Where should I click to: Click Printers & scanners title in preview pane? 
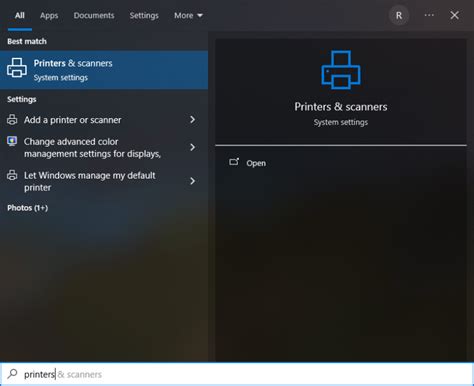tap(341, 107)
